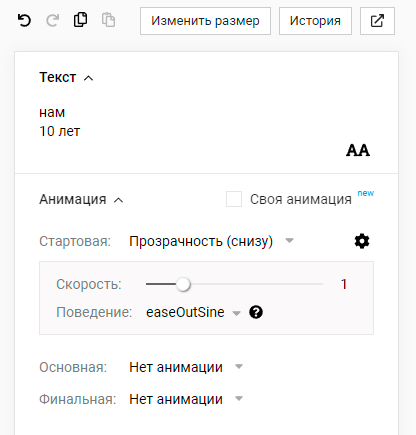
Task: Click the undo arrow icon
Action: pos(24,21)
